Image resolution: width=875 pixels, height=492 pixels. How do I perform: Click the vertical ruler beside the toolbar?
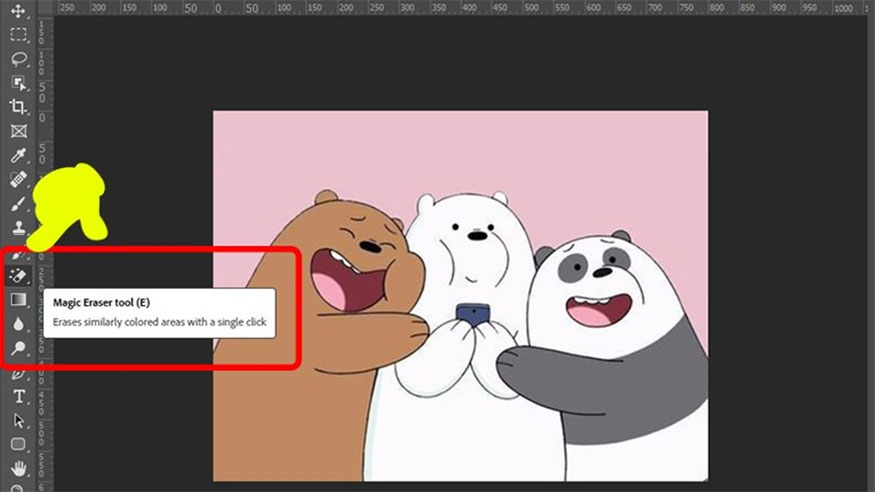click(44, 254)
